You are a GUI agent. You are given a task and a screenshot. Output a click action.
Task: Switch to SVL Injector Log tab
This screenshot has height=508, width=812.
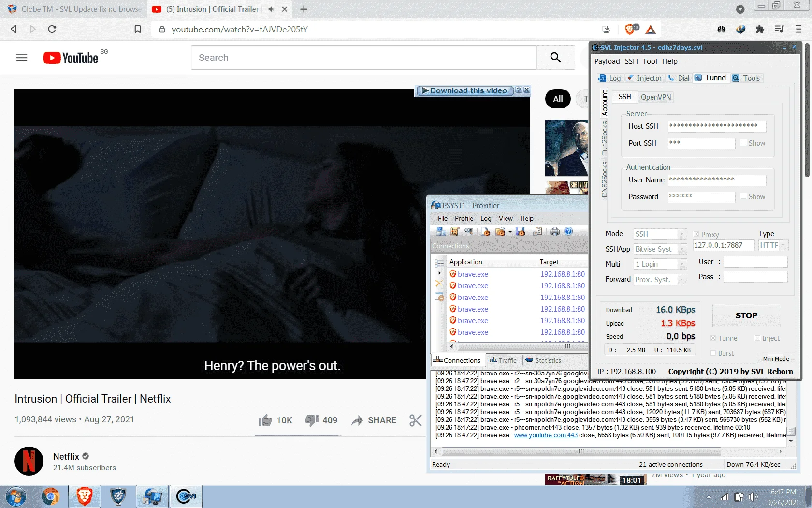pyautogui.click(x=609, y=78)
